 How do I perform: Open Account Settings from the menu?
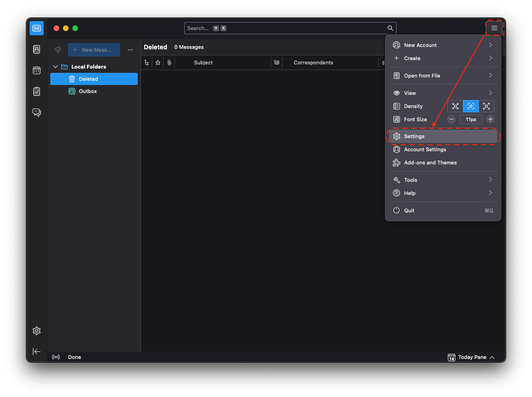tap(425, 149)
